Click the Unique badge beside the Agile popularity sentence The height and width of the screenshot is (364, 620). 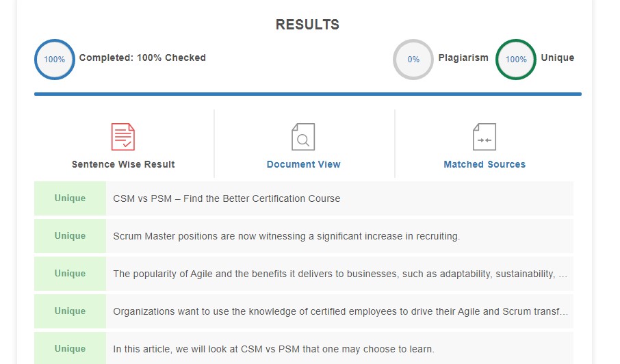[x=70, y=274]
